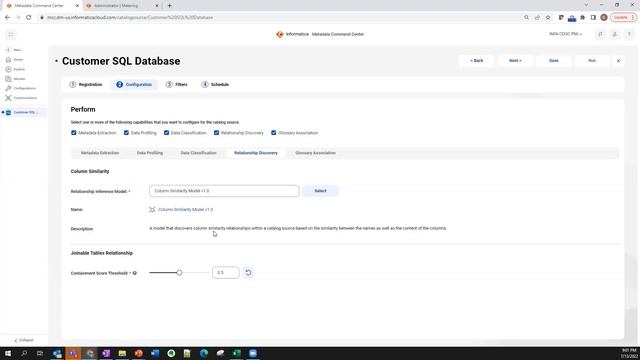Uncheck the Data Profiling checkbox
The width and height of the screenshot is (640, 360).
(126, 133)
